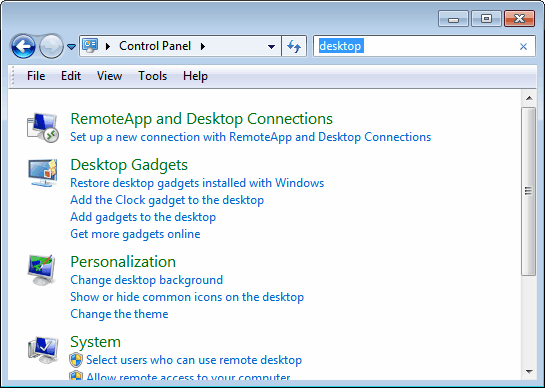Clear the search box with X
Image resolution: width=545 pixels, height=388 pixels.
point(523,46)
